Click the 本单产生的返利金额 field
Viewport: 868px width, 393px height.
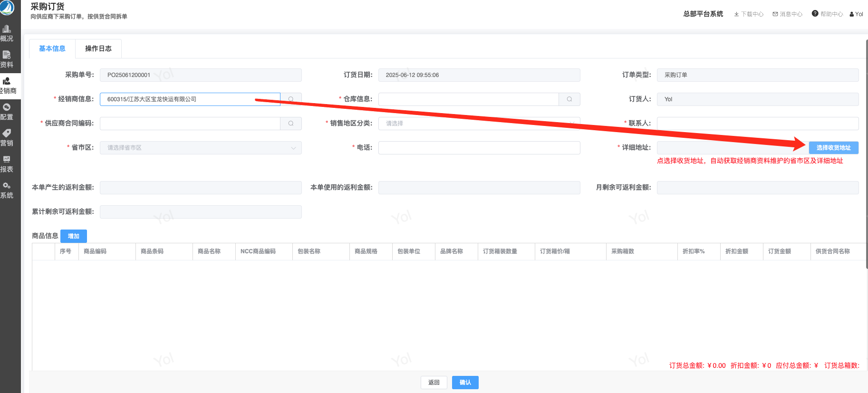pos(201,188)
